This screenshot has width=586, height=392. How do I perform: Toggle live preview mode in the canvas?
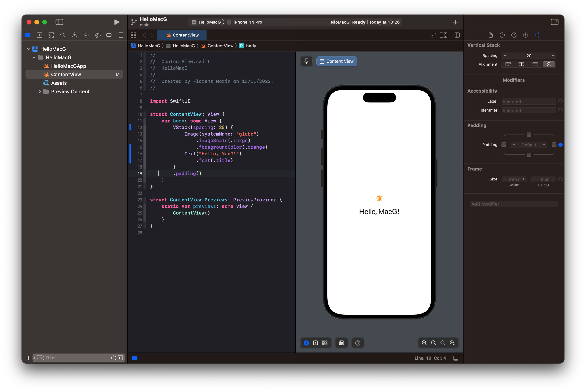click(x=306, y=343)
